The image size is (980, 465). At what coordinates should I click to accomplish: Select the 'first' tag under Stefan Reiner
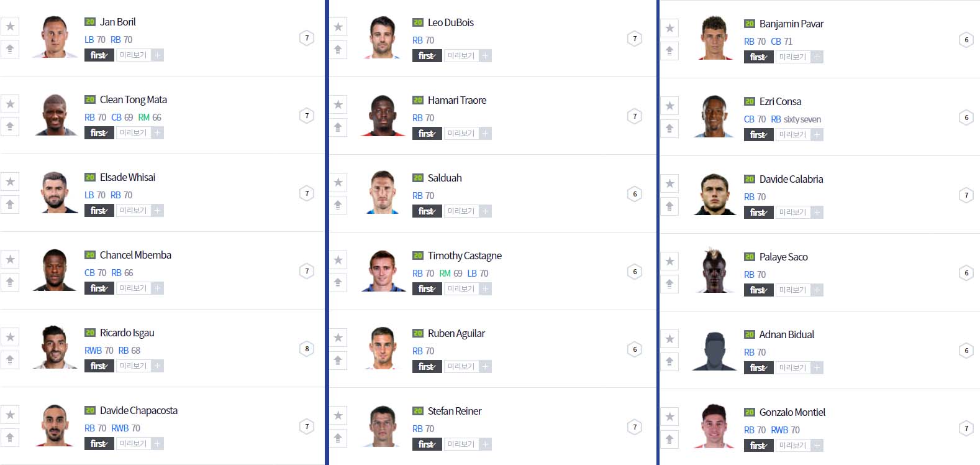click(x=427, y=444)
